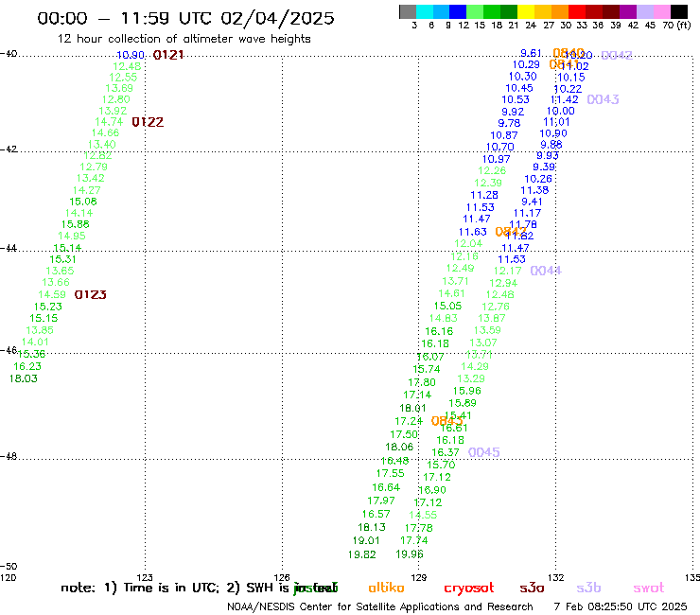Click the wave height value 15.88

coord(76,224)
